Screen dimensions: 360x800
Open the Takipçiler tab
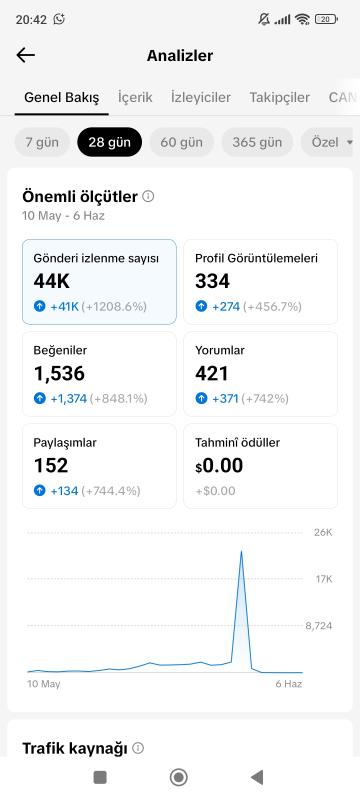279,97
